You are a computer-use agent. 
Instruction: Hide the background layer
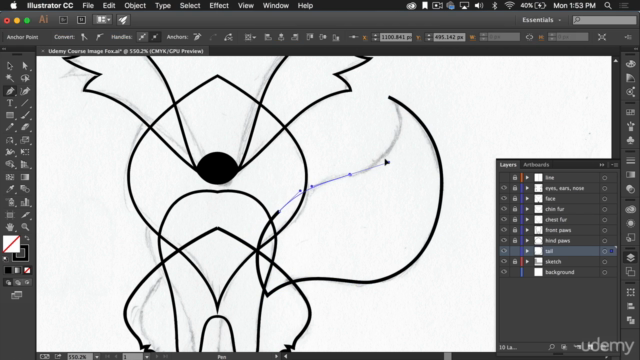(x=504, y=272)
